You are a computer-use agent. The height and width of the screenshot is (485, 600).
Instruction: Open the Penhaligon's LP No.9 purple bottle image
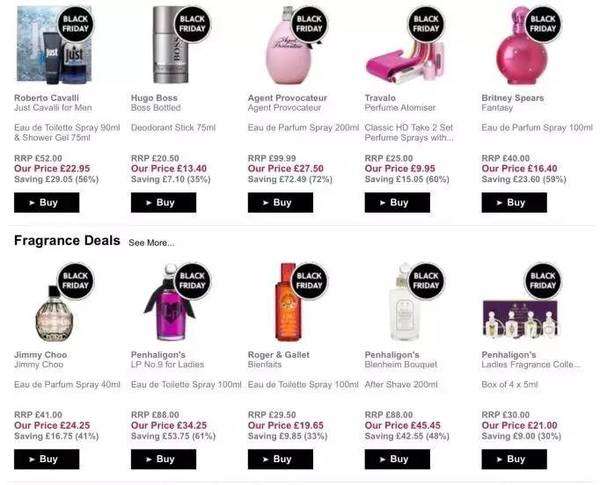(171, 302)
